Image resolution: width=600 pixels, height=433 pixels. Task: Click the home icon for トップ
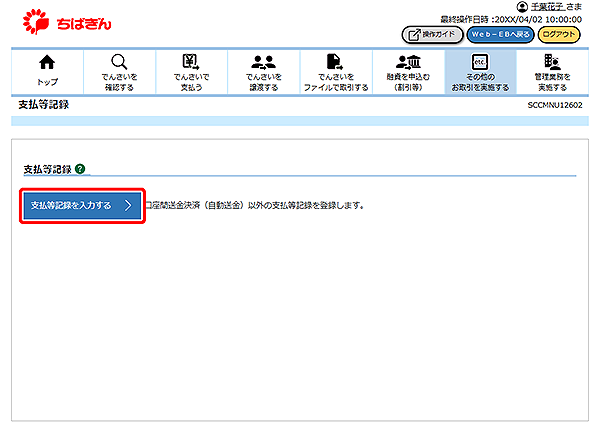[47, 63]
